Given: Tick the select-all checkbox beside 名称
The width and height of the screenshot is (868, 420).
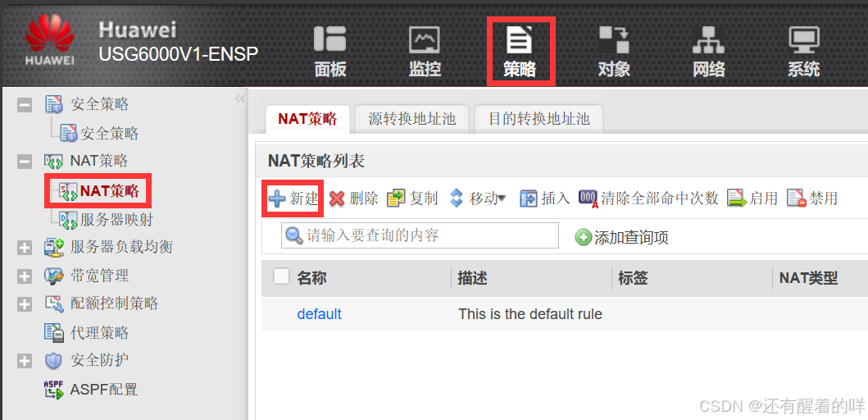Looking at the screenshot, I should tap(281, 276).
